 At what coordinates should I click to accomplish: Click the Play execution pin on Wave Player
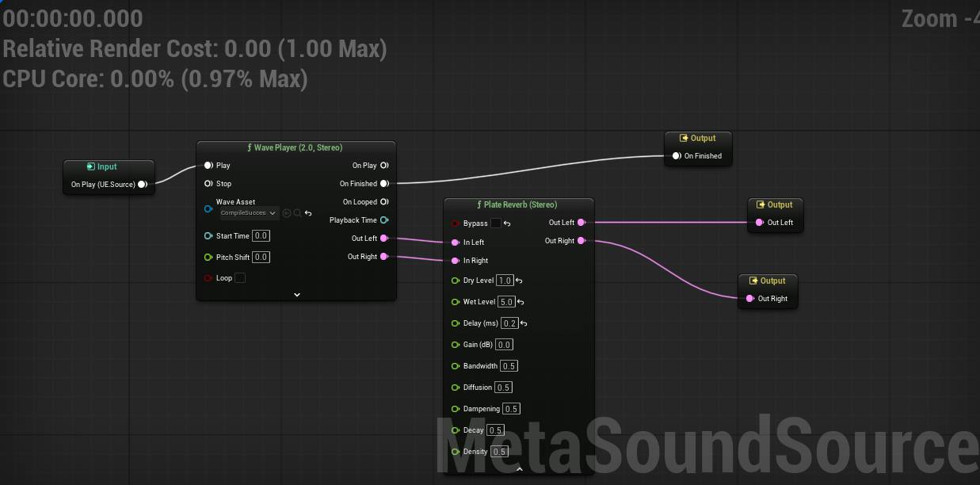[x=208, y=165]
